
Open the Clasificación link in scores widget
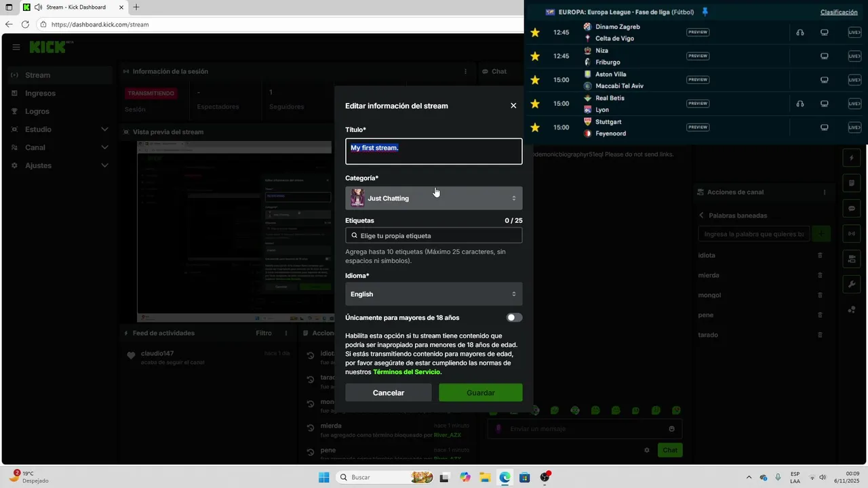839,12
